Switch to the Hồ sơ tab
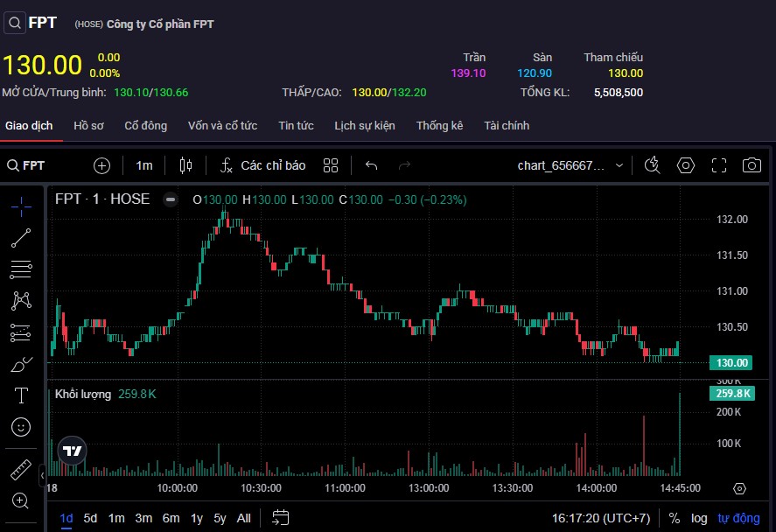 coord(88,125)
